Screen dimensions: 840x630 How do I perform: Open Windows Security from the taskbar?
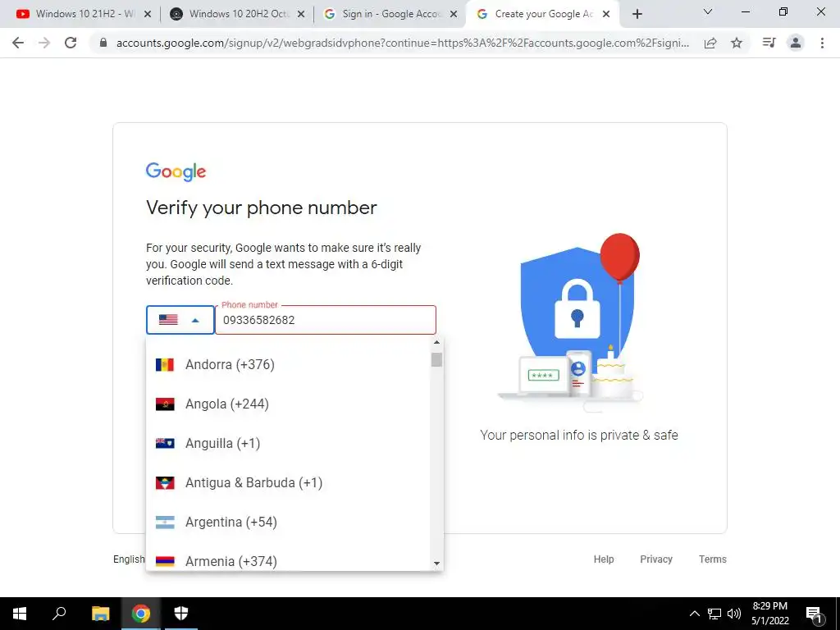[x=181, y=613]
